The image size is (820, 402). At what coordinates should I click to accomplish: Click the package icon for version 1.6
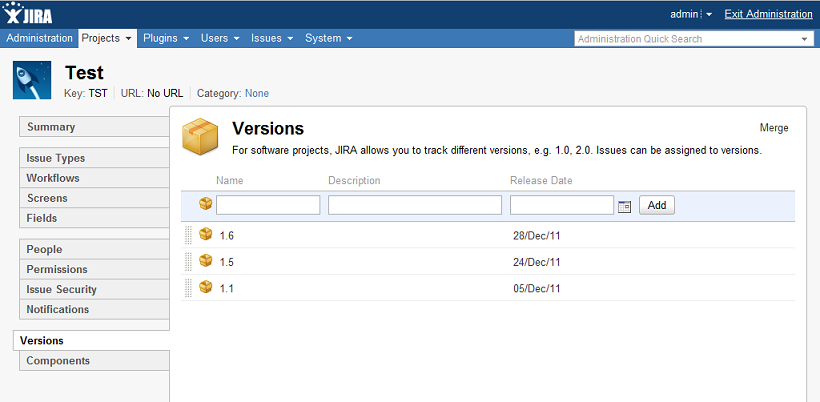206,234
